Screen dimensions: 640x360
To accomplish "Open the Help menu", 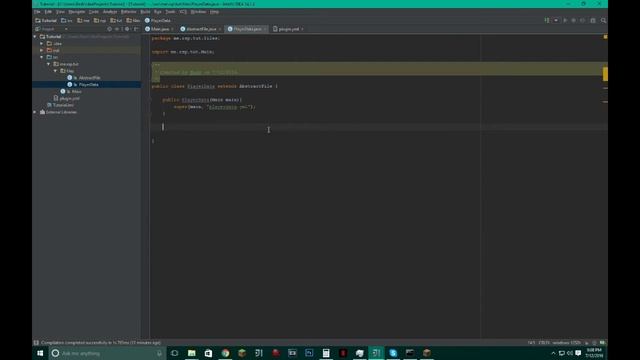I will tap(214, 12).
